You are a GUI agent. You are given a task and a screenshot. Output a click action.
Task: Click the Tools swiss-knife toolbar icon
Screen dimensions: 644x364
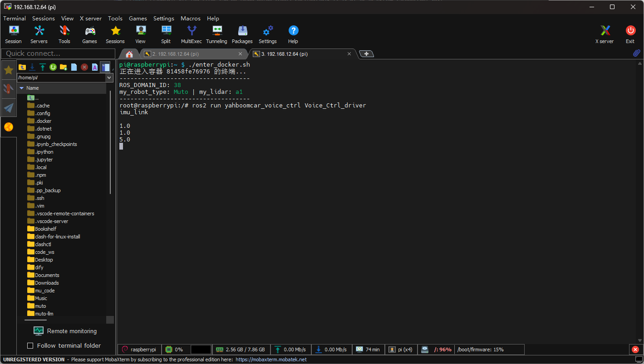click(64, 34)
